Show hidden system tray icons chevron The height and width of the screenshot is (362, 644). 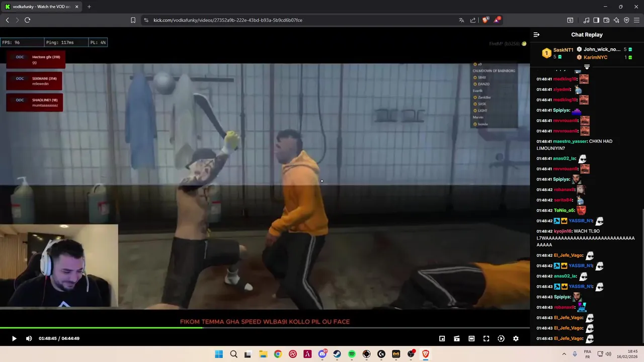tap(564, 354)
